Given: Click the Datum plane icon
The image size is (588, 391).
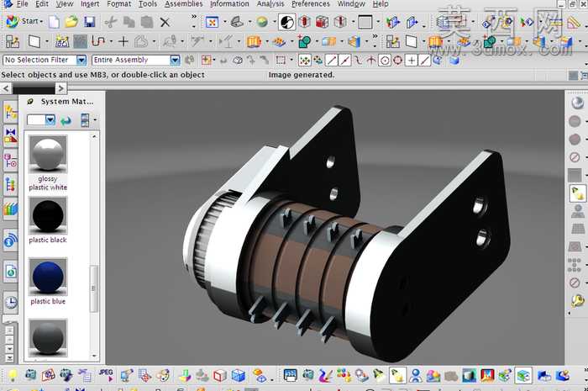Looking at the screenshot, I should pos(34,41).
